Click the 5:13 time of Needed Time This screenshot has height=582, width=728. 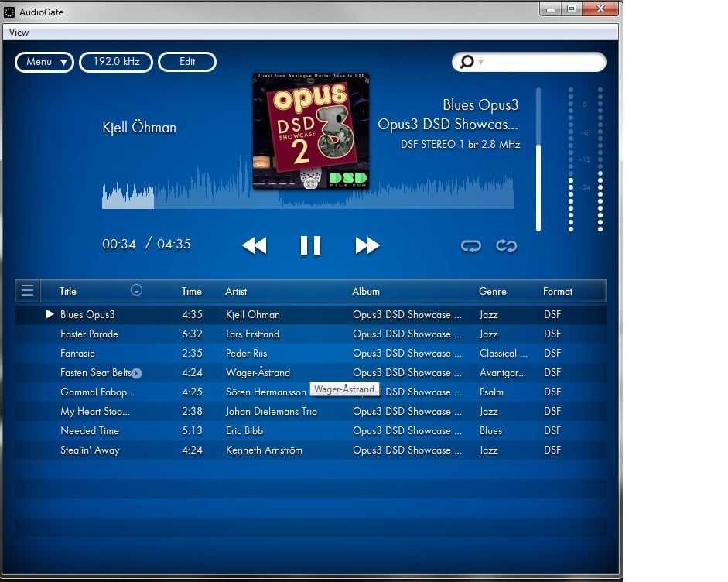tap(192, 430)
